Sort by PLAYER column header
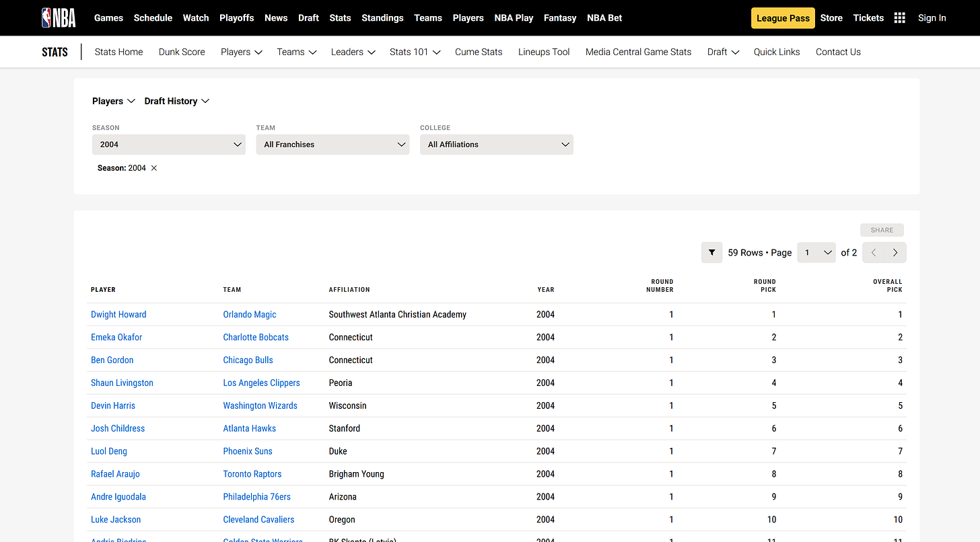 pyautogui.click(x=103, y=290)
